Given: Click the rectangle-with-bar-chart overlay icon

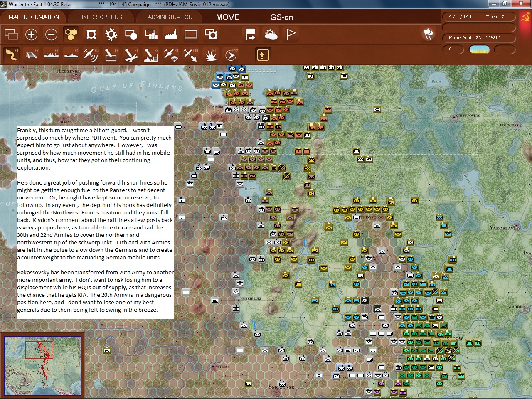Looking at the screenshot, I should tap(151, 34).
